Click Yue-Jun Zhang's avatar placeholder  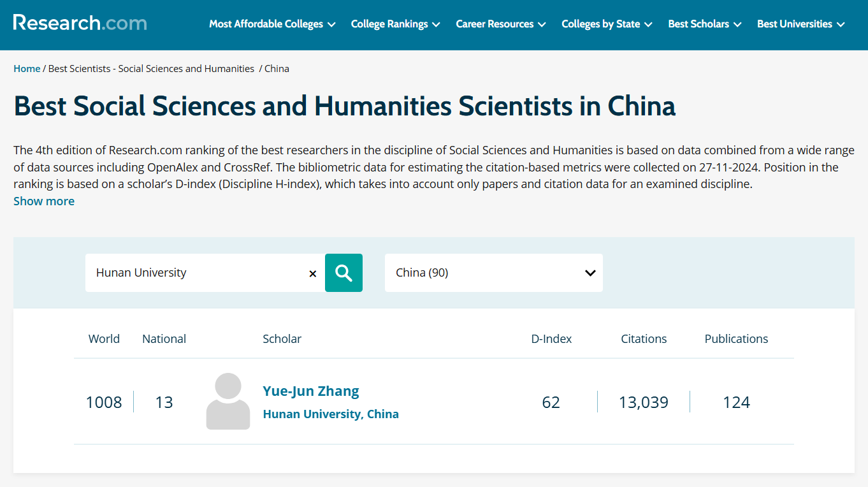click(228, 402)
